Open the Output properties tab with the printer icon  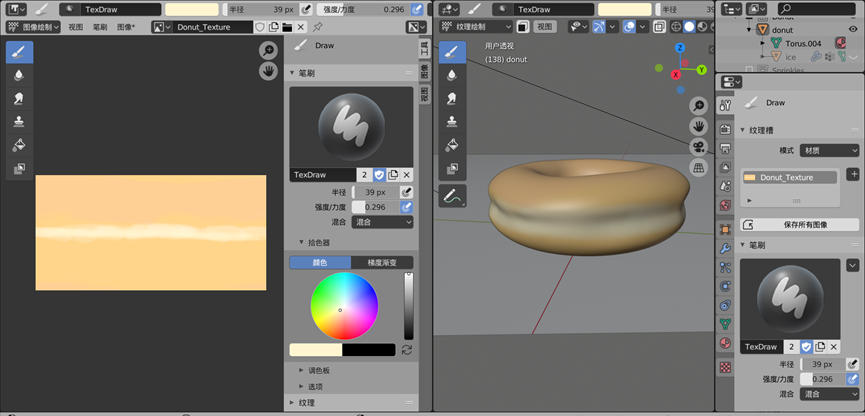click(x=725, y=148)
